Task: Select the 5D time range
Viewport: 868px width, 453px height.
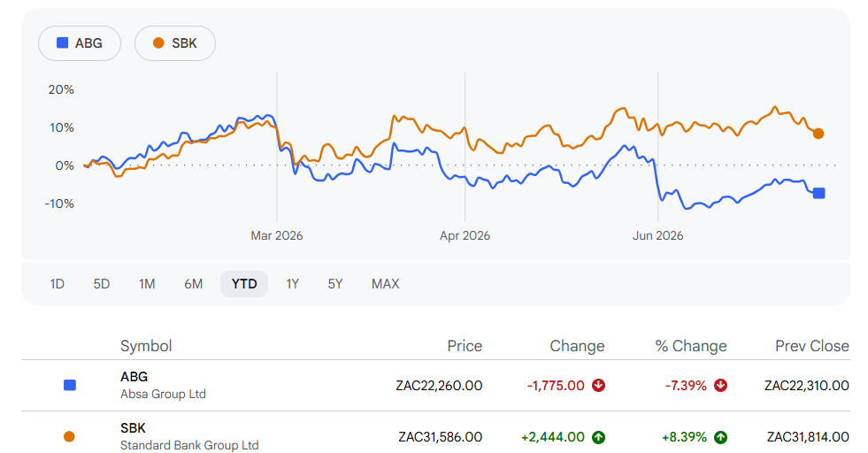Action: pyautogui.click(x=101, y=284)
